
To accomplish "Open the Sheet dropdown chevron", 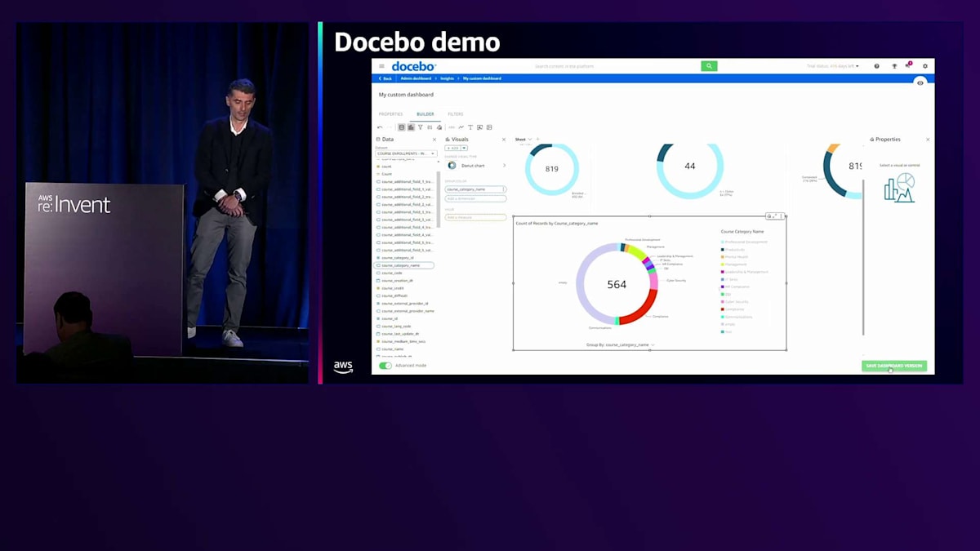I will [x=530, y=140].
